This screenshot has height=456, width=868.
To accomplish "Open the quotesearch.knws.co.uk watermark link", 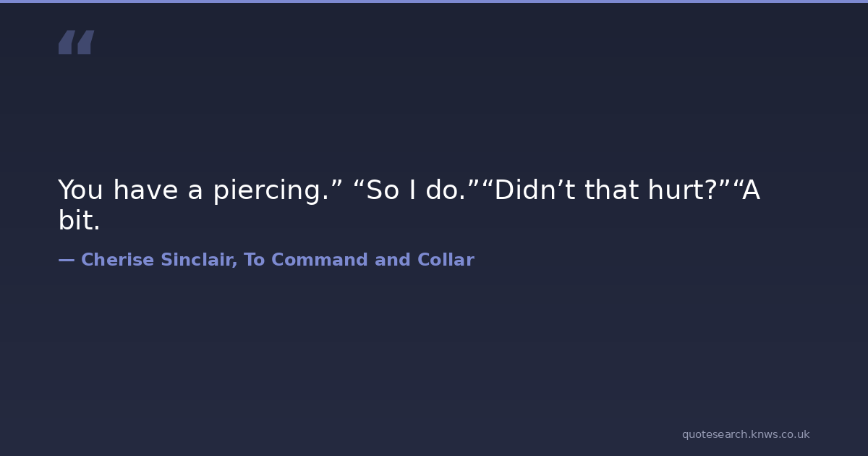I will tap(745, 434).
